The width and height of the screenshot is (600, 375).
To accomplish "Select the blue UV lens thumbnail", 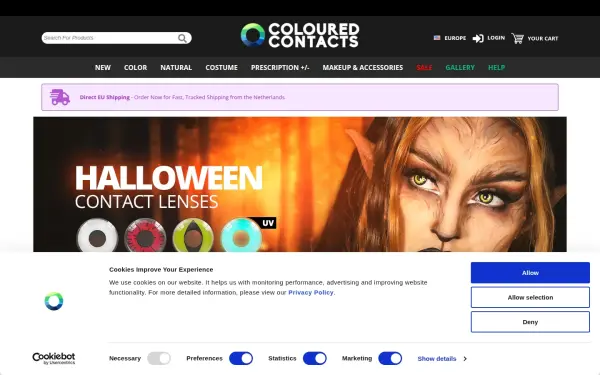I will pos(241,236).
